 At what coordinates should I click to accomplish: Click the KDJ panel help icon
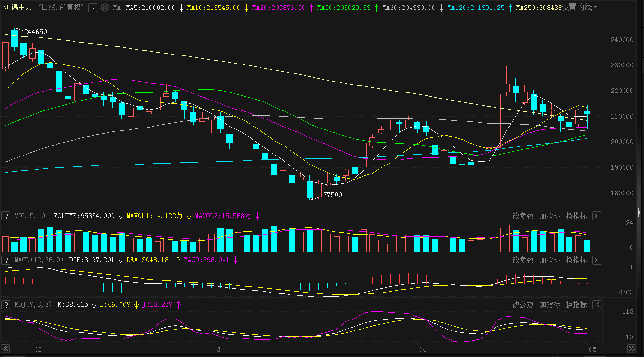click(6, 304)
